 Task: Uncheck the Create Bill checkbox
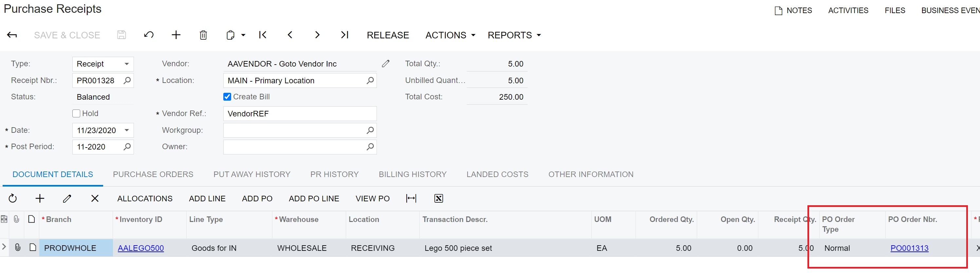(x=227, y=97)
